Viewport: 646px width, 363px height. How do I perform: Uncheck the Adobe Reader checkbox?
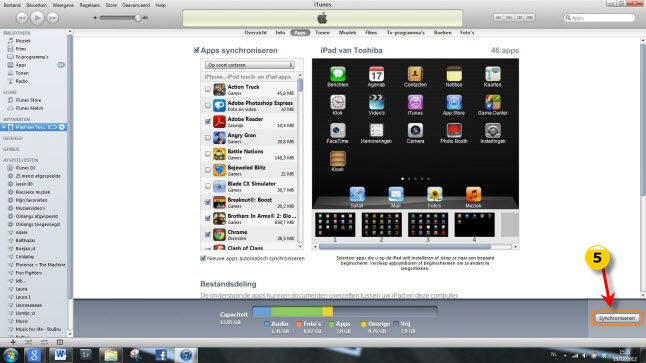(x=208, y=121)
